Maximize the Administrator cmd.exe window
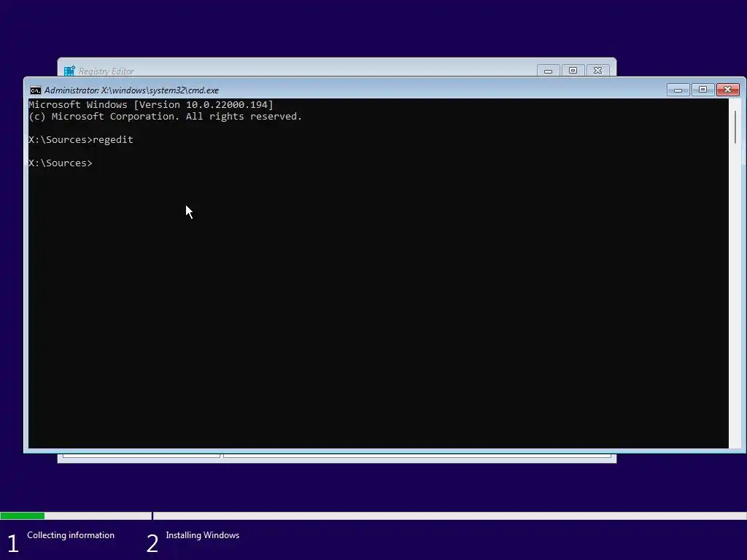747x560 pixels. click(x=703, y=90)
